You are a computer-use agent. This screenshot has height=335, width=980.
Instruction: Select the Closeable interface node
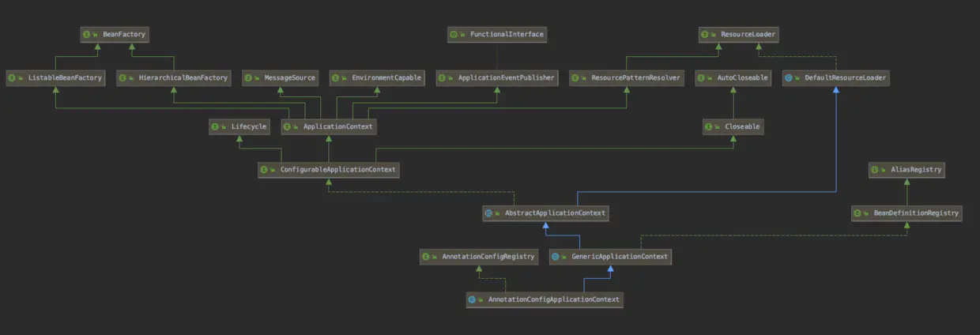[x=733, y=126]
